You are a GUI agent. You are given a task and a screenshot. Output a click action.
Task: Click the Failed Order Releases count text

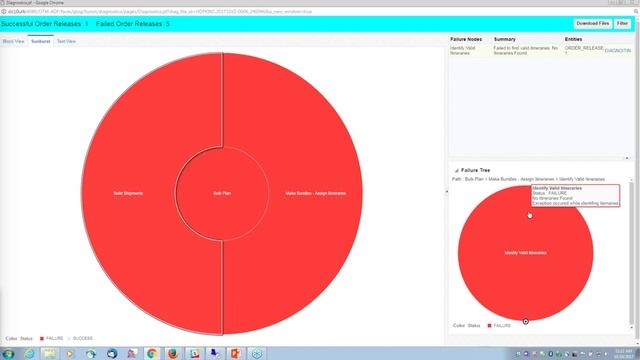[x=133, y=24]
